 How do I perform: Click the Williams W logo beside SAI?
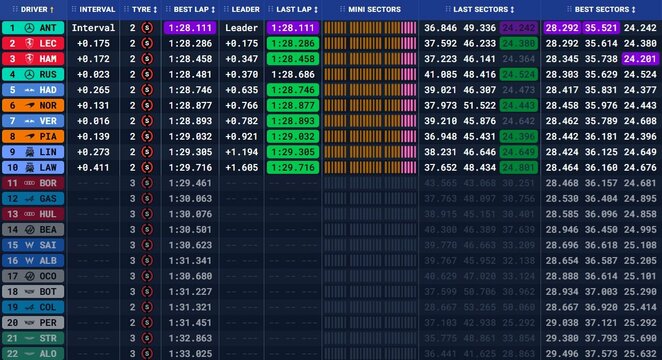pos(29,245)
